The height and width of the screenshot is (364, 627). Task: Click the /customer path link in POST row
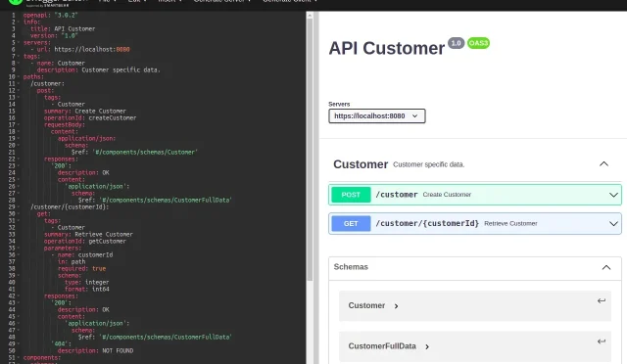pyautogui.click(x=396, y=195)
